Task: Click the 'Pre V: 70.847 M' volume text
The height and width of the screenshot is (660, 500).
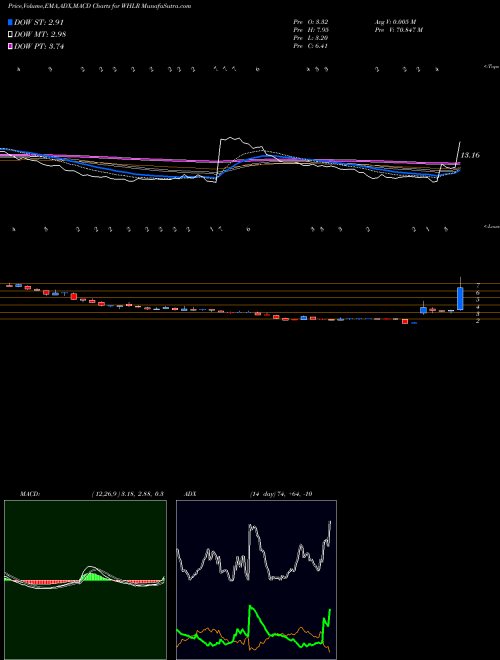Action: (399, 30)
